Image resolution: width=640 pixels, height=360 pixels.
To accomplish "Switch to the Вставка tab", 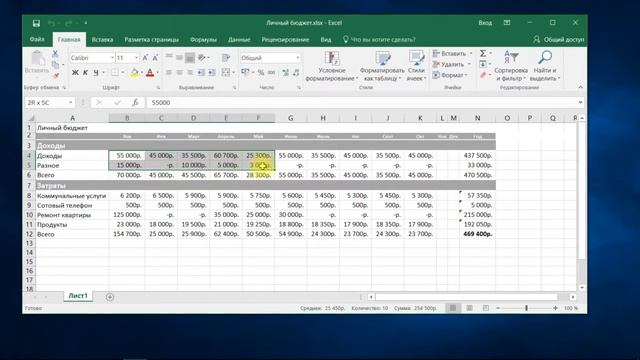I will [x=102, y=40].
